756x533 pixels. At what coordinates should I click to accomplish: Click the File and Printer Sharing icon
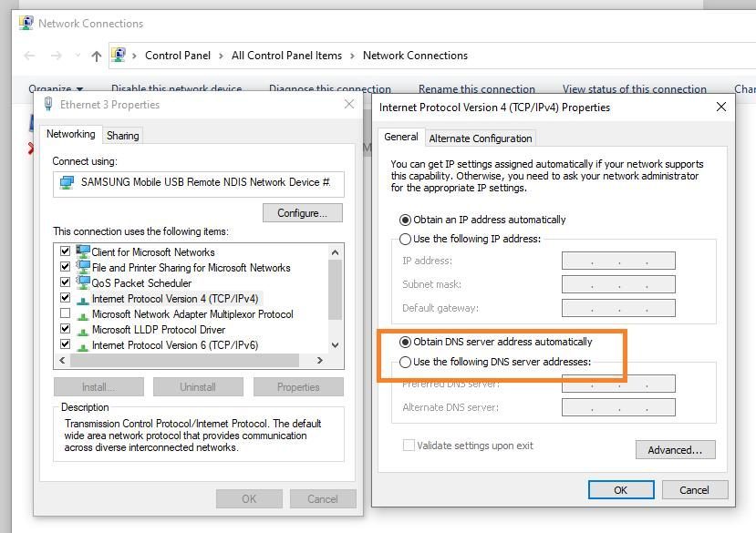coord(83,266)
